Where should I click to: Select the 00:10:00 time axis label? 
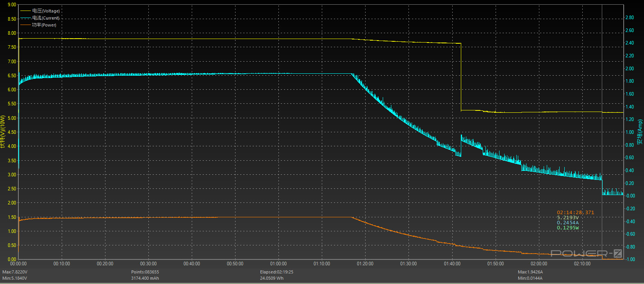62,264
